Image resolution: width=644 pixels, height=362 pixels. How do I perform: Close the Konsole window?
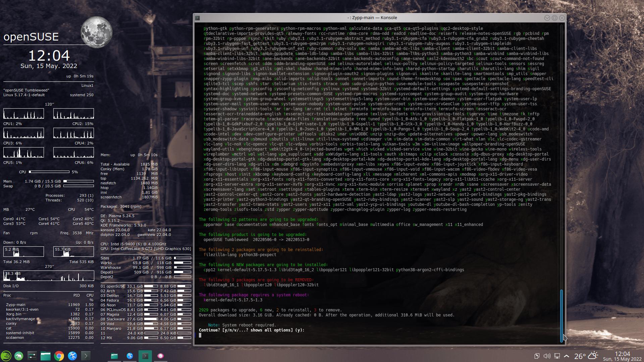tap(562, 18)
